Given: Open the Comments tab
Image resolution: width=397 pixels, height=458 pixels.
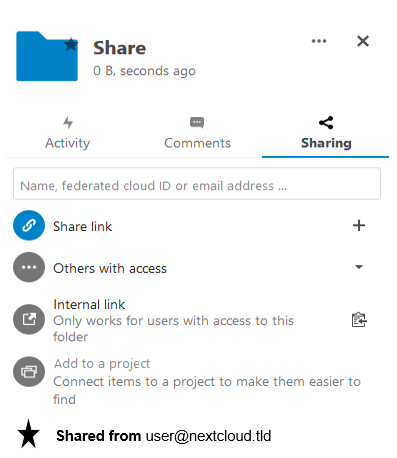Looking at the screenshot, I should (197, 133).
